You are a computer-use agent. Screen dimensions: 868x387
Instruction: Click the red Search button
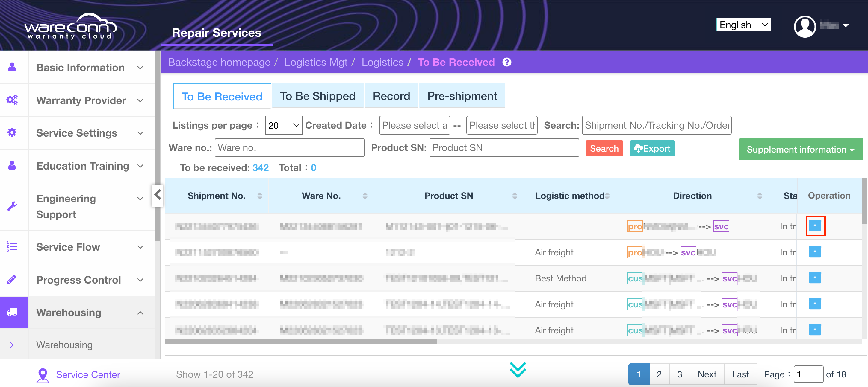coord(604,148)
